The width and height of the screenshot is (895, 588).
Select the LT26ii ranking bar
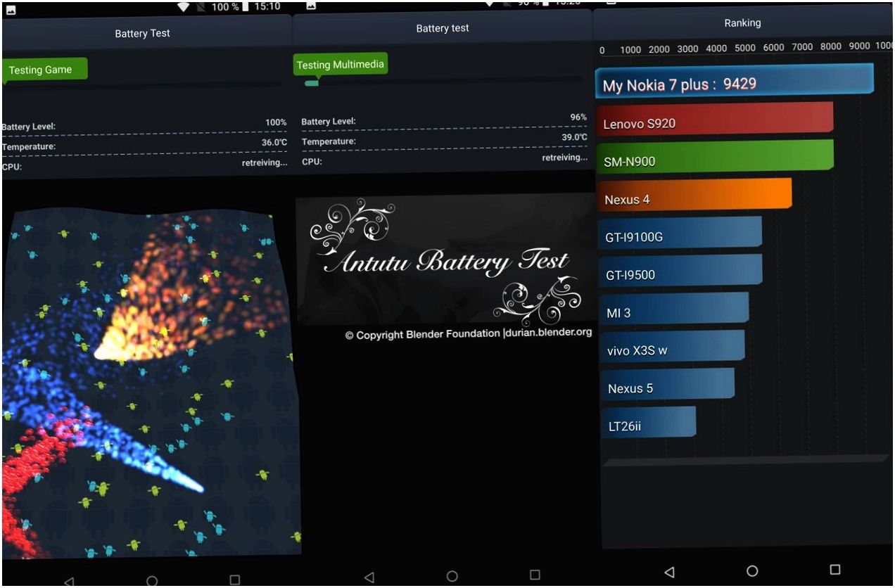point(649,423)
